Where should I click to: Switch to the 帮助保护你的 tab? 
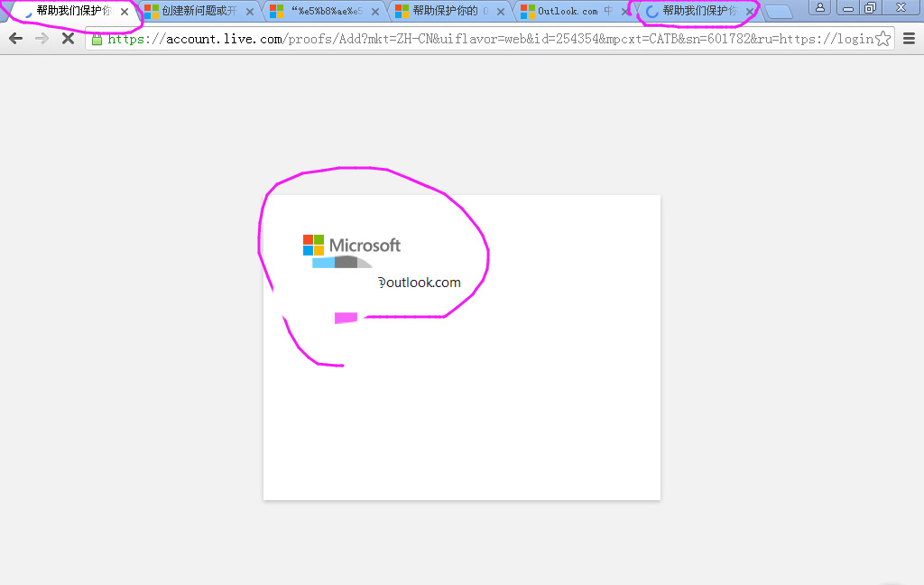450,11
